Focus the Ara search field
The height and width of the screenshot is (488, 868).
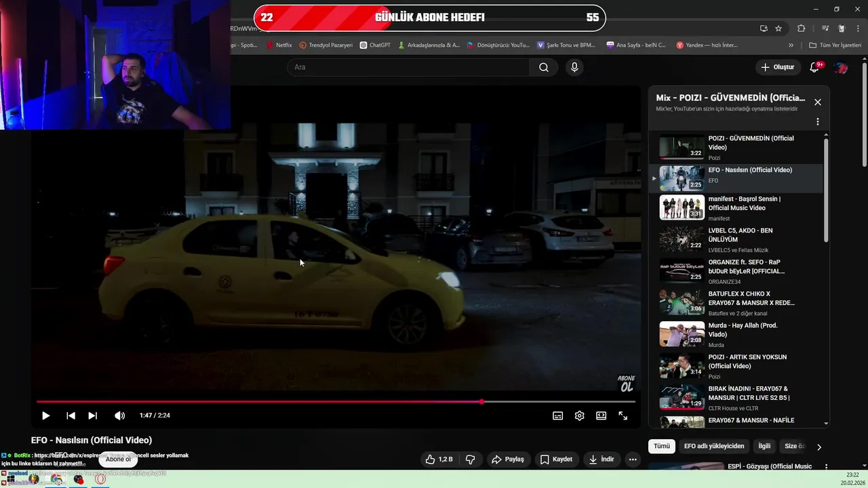pos(409,67)
